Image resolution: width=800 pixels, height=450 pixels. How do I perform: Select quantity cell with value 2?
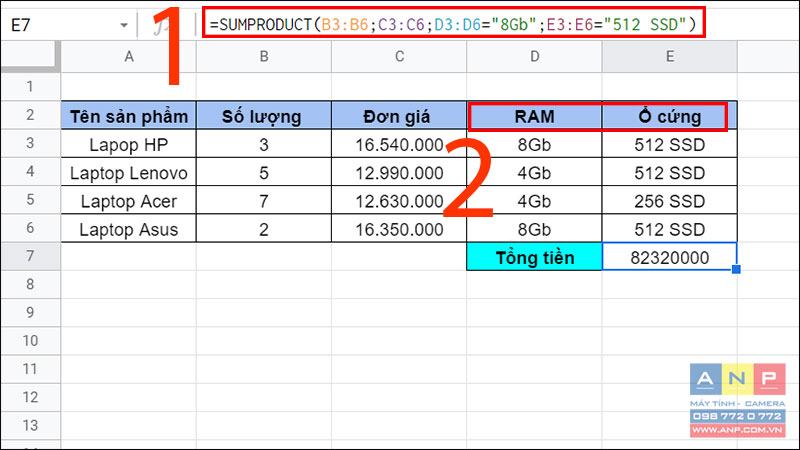point(264,229)
